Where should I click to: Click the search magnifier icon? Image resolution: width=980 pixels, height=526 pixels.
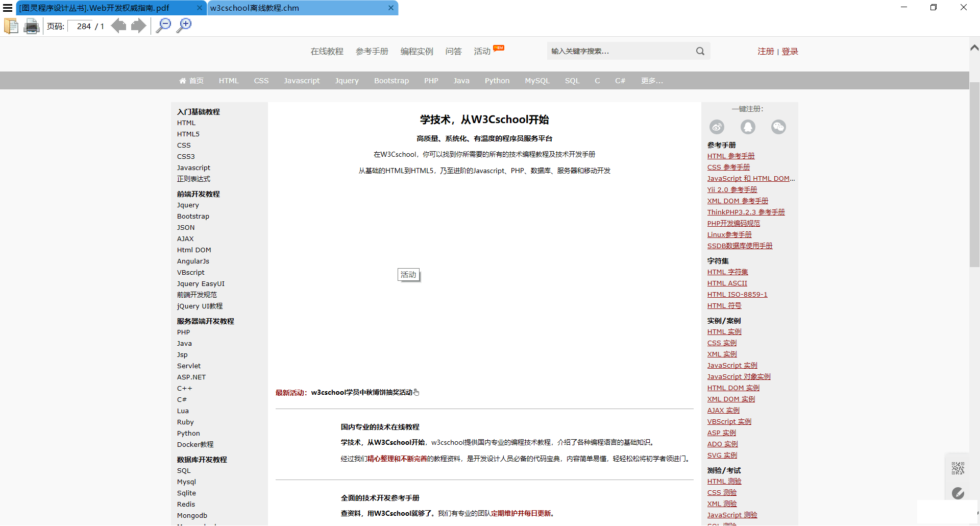tap(700, 51)
